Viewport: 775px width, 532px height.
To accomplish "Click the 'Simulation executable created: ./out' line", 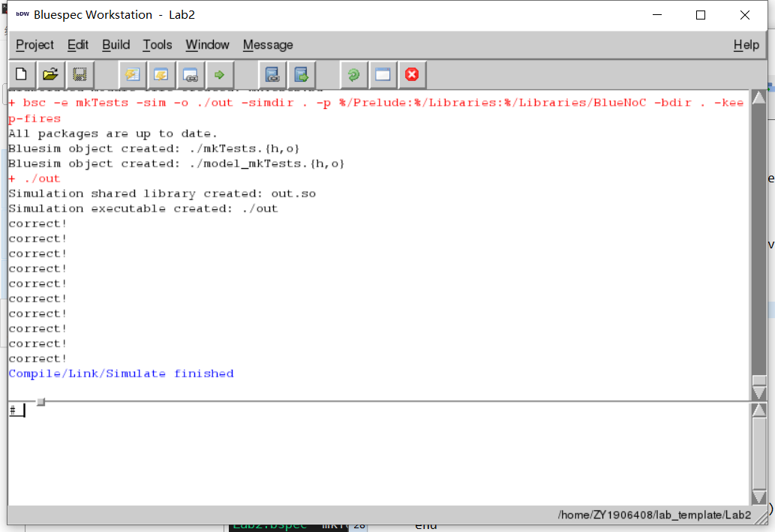I will [143, 209].
